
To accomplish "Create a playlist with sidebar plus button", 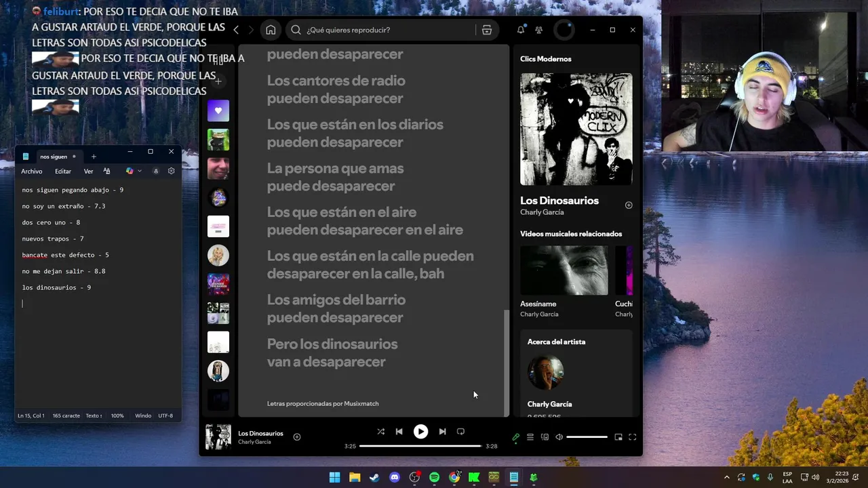I will pyautogui.click(x=218, y=81).
